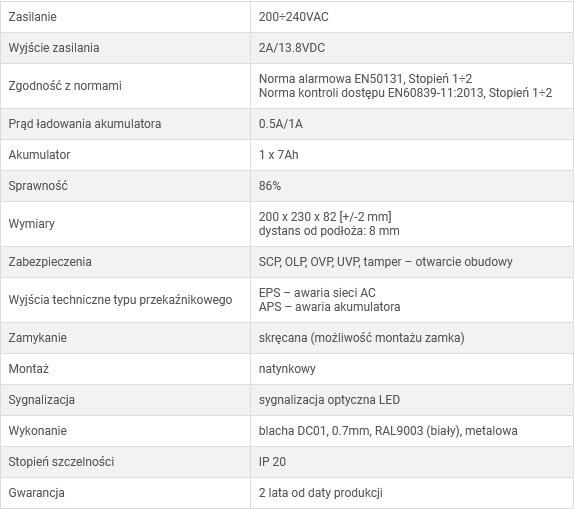Viewport: 574px width, 509px height.
Task: Click EPS – awaria sieci AC text
Action: tap(317, 293)
